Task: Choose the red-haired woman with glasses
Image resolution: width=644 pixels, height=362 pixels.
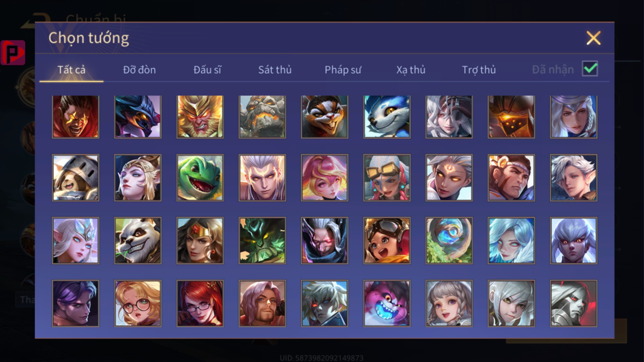Action: click(x=200, y=303)
